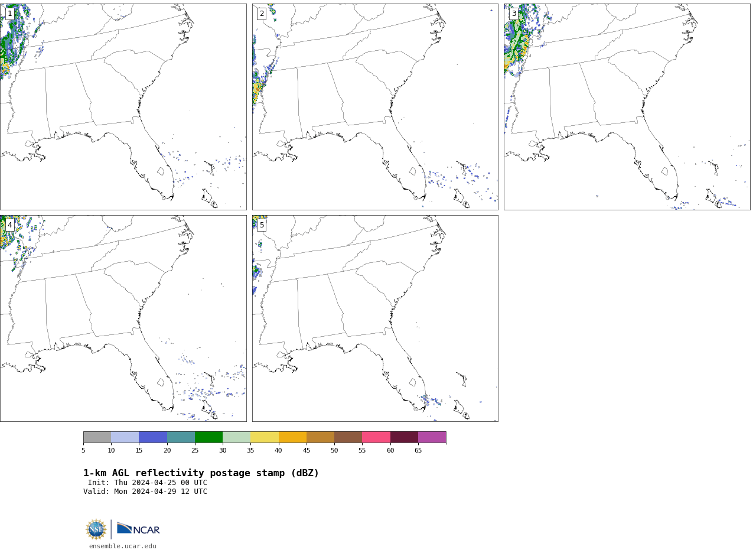
Task: Click the yellow 35-40 dBZ swatch
Action: 265,437
